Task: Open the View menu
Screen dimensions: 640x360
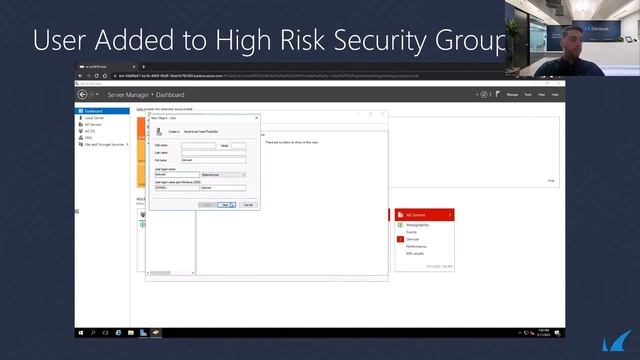Action: (x=541, y=95)
